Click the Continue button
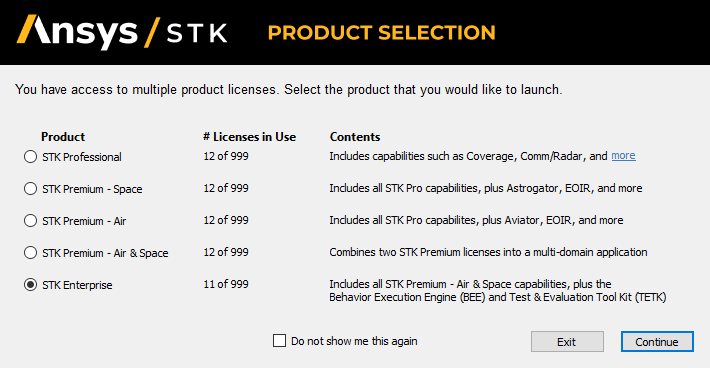This screenshot has width=710, height=368. tap(657, 342)
